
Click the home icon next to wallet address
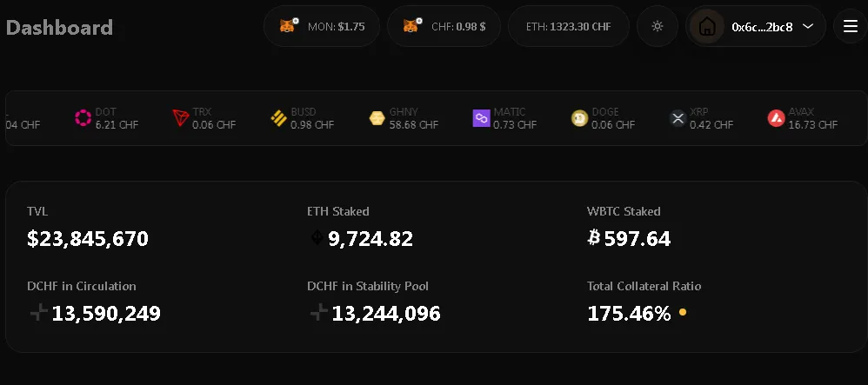tap(707, 27)
